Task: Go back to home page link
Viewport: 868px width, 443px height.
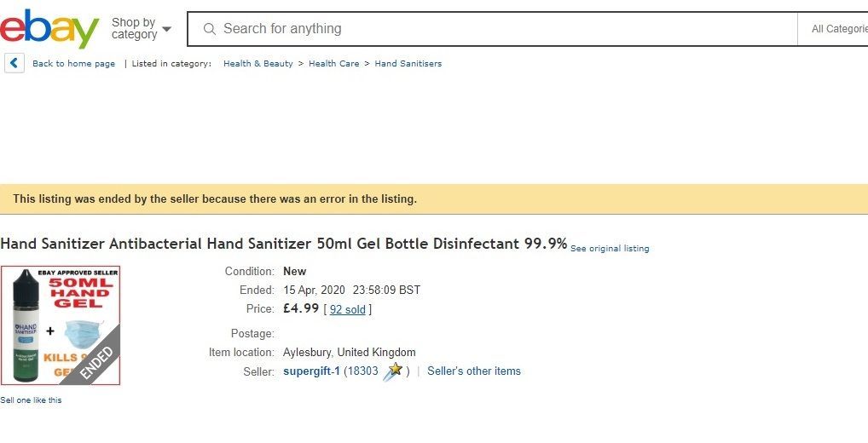Action: 73,64
